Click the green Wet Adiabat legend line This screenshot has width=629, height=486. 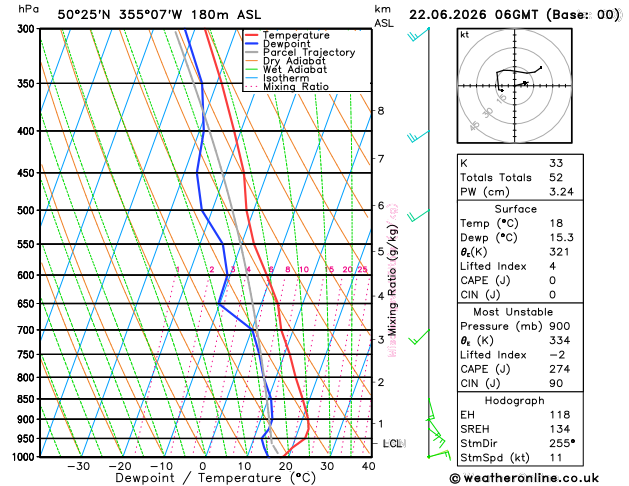click(251, 69)
